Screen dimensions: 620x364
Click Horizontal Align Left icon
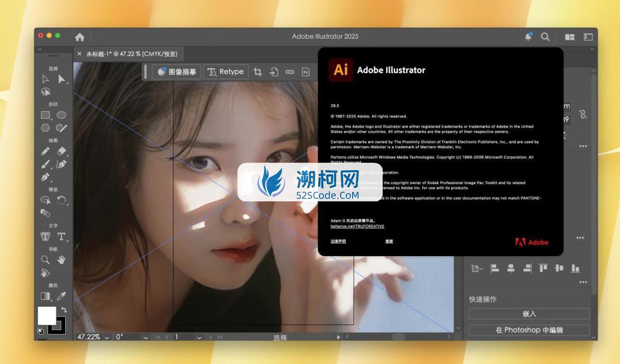[x=495, y=268]
